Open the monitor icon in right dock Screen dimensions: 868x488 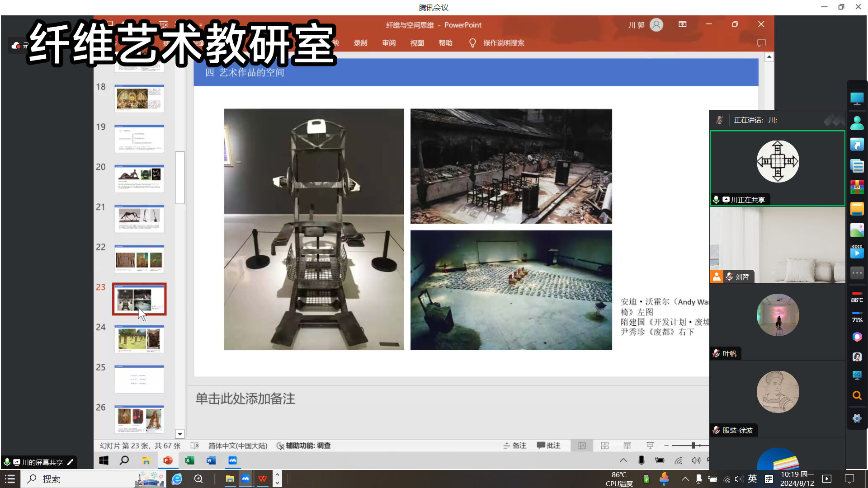pyautogui.click(x=857, y=99)
